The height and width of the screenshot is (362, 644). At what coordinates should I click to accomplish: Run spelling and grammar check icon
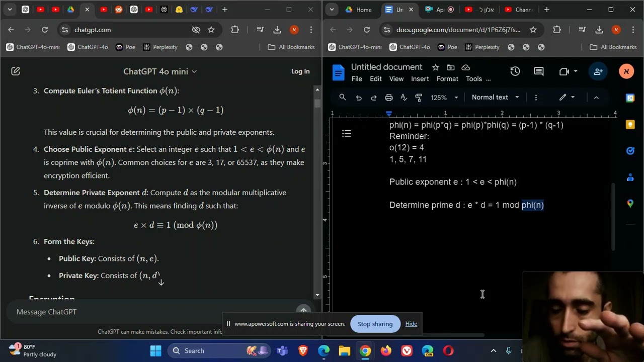pos(404,98)
